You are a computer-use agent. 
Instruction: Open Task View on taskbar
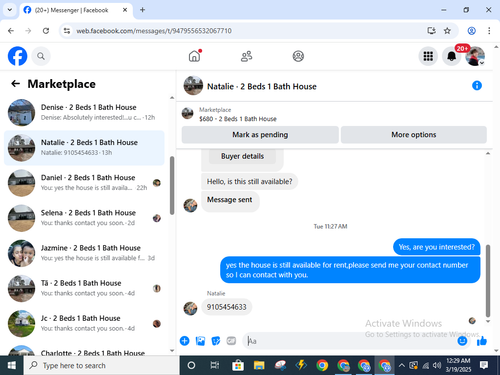(x=214, y=365)
